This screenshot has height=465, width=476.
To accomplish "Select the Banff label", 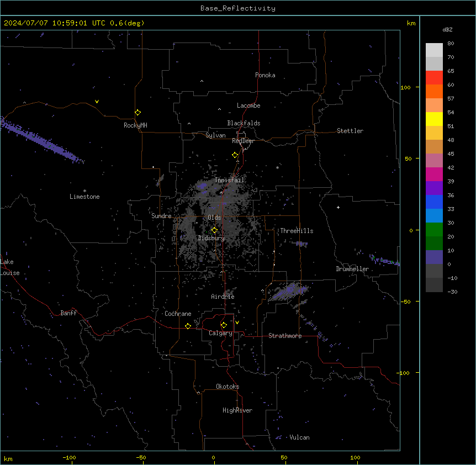I will tap(68, 313).
